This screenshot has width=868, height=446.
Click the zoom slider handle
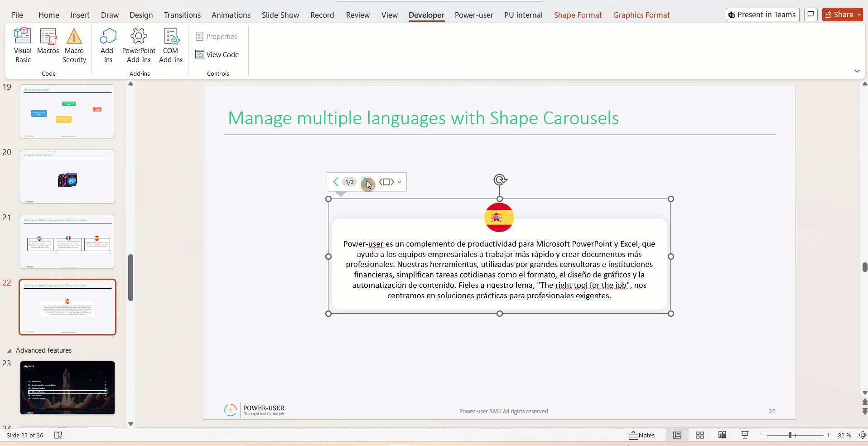pos(790,435)
